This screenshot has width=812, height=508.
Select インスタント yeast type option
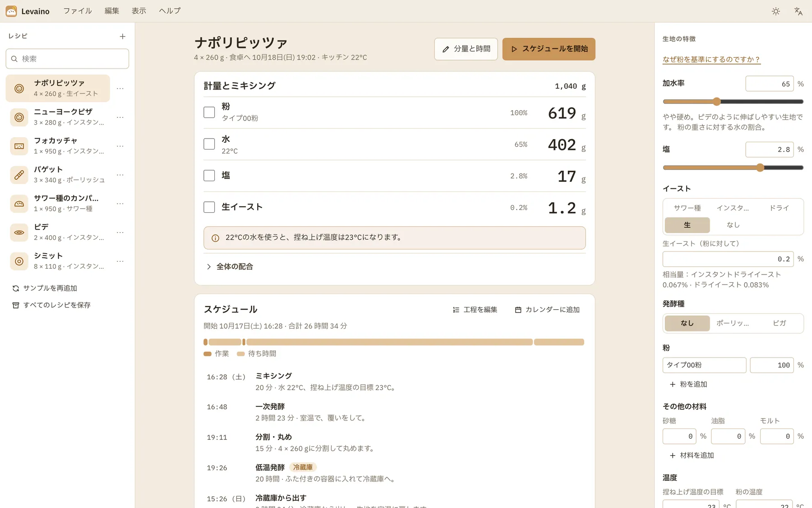pyautogui.click(x=733, y=208)
